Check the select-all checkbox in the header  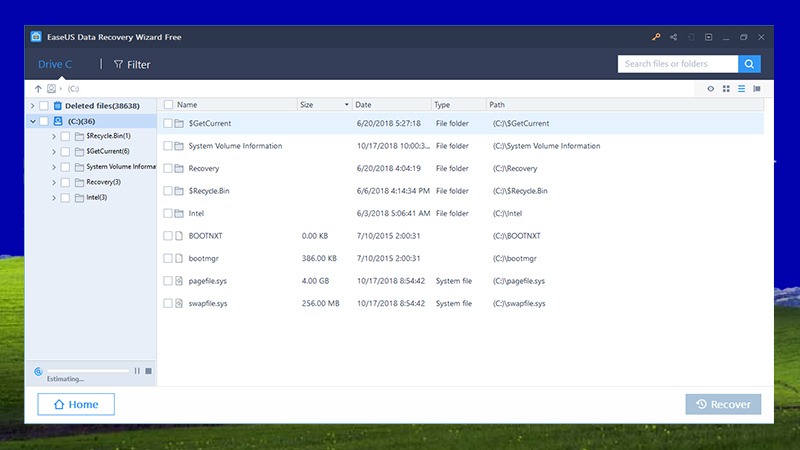pyautogui.click(x=168, y=105)
